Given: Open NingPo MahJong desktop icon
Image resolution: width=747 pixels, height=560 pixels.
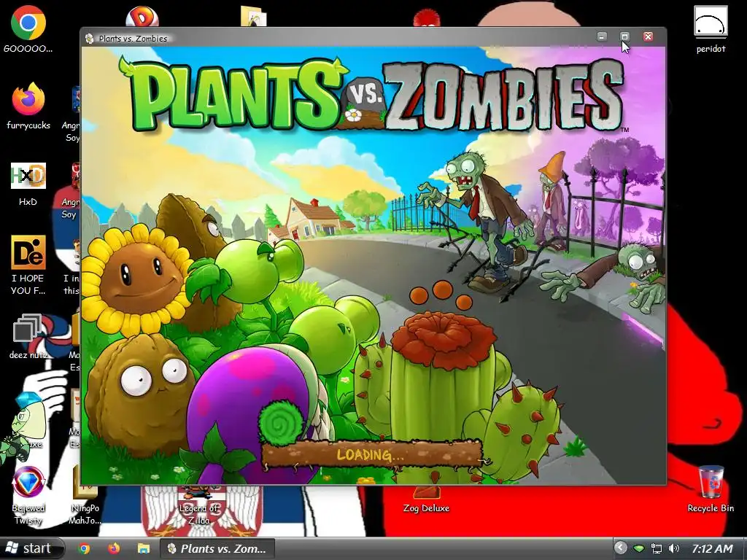Looking at the screenshot, I should tap(85, 495).
